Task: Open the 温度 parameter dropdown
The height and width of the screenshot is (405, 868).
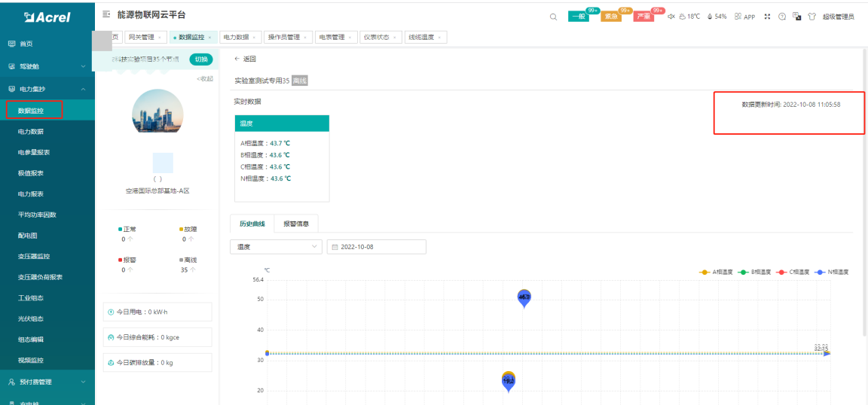Action: point(276,247)
